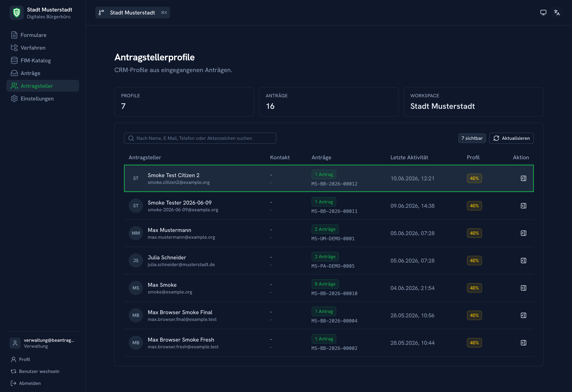Select the name Smoke Tester 2026-06-09
This screenshot has width=572, height=392.
pyautogui.click(x=180, y=203)
